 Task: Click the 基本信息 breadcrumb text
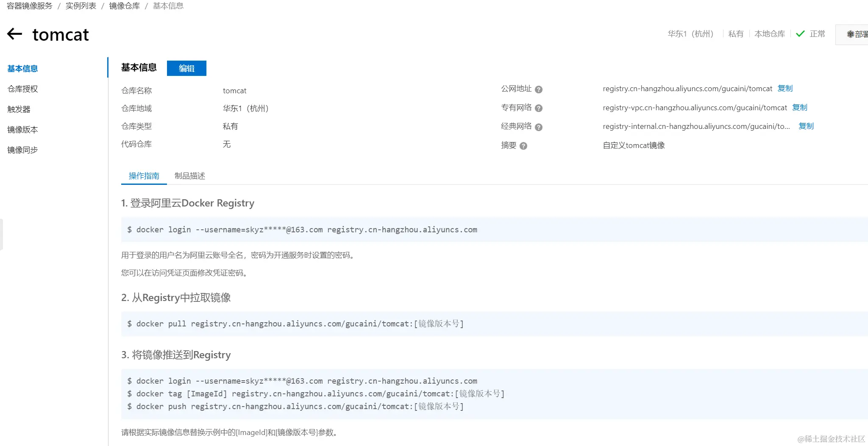[168, 6]
